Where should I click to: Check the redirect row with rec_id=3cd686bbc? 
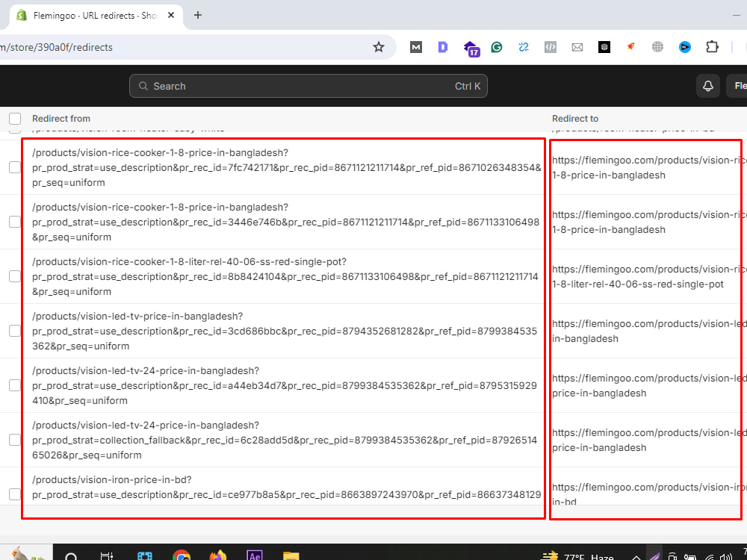(15, 331)
